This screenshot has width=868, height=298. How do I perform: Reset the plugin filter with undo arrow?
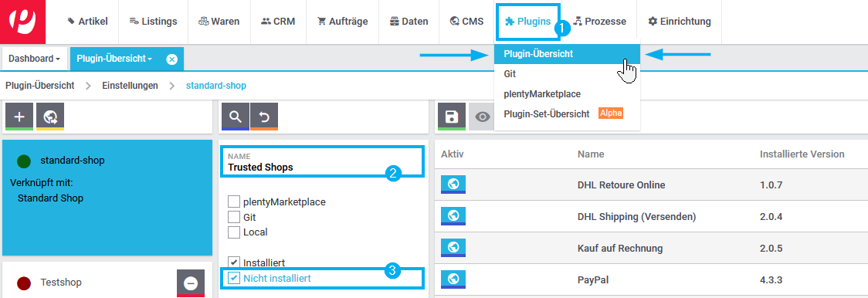tap(264, 117)
